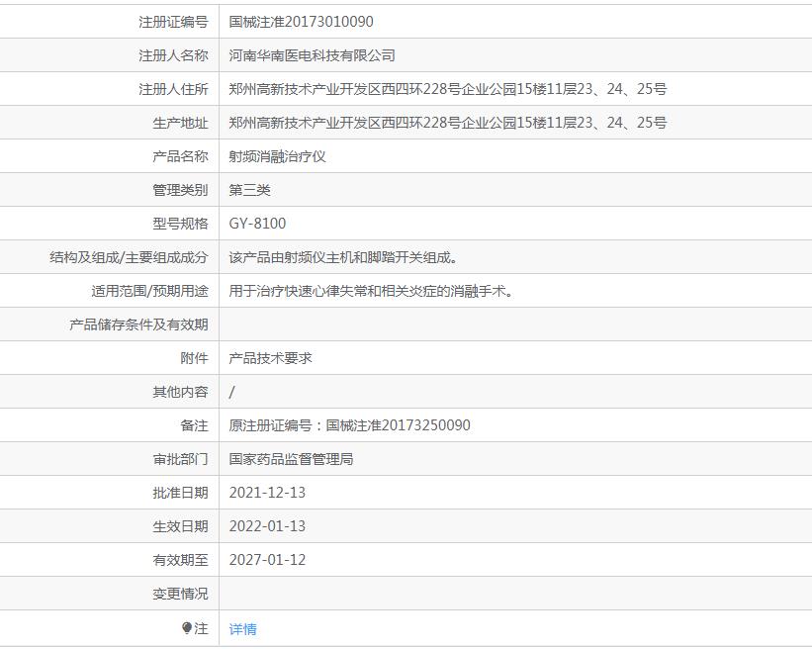Click the 结构及组成/主要组成成分 label
The width and height of the screenshot is (812, 649).
coord(129,257)
